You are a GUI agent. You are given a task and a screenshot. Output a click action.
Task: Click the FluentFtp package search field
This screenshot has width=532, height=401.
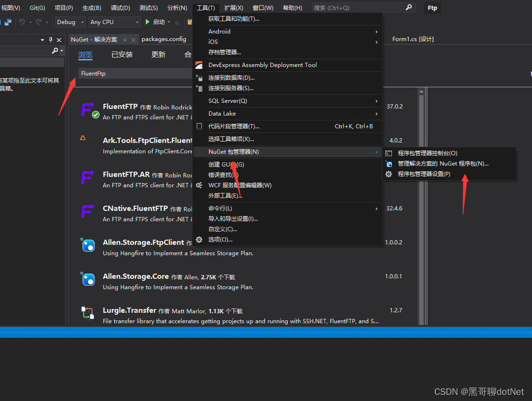click(135, 74)
